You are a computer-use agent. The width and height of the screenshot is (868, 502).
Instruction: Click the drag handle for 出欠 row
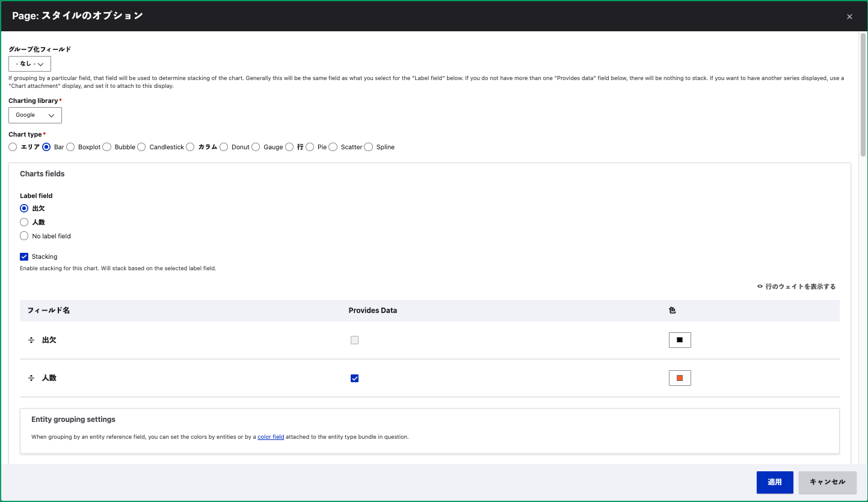(x=31, y=340)
